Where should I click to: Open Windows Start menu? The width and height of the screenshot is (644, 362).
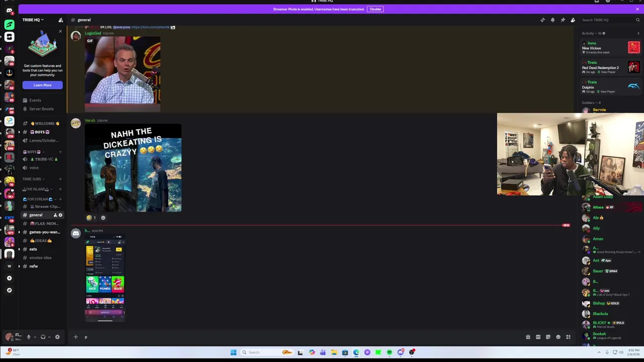click(233, 352)
